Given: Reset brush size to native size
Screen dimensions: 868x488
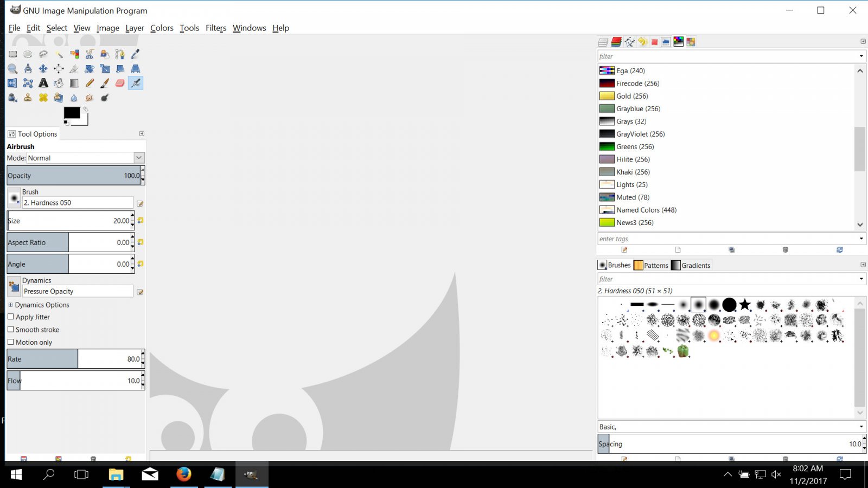Looking at the screenshot, I should click(x=141, y=221).
